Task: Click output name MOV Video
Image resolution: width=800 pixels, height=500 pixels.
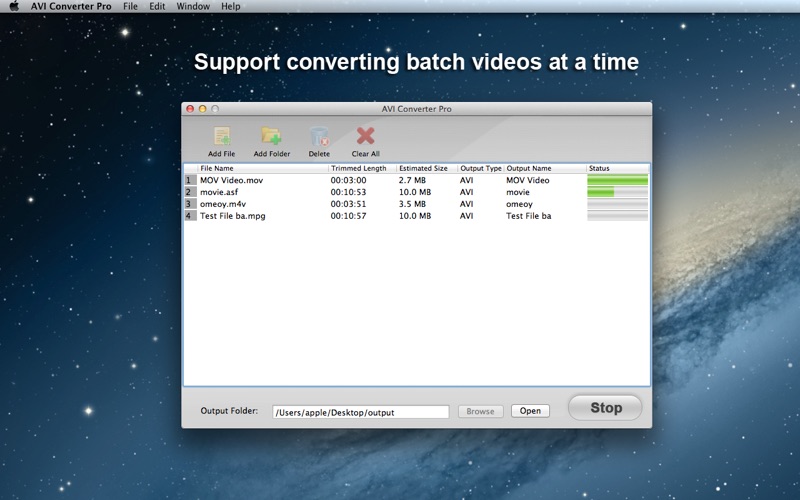Action: 528,180
